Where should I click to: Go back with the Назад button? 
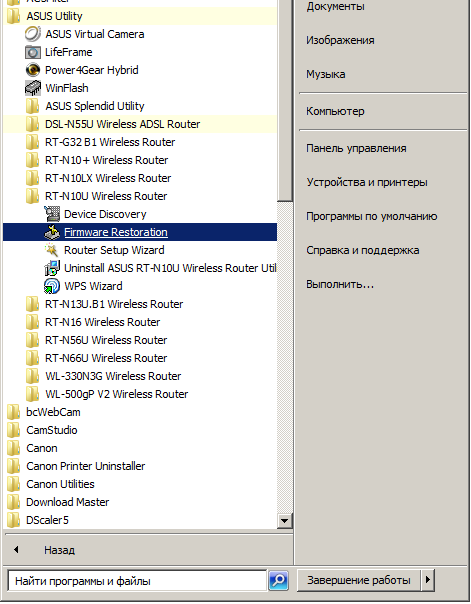[x=59, y=550]
